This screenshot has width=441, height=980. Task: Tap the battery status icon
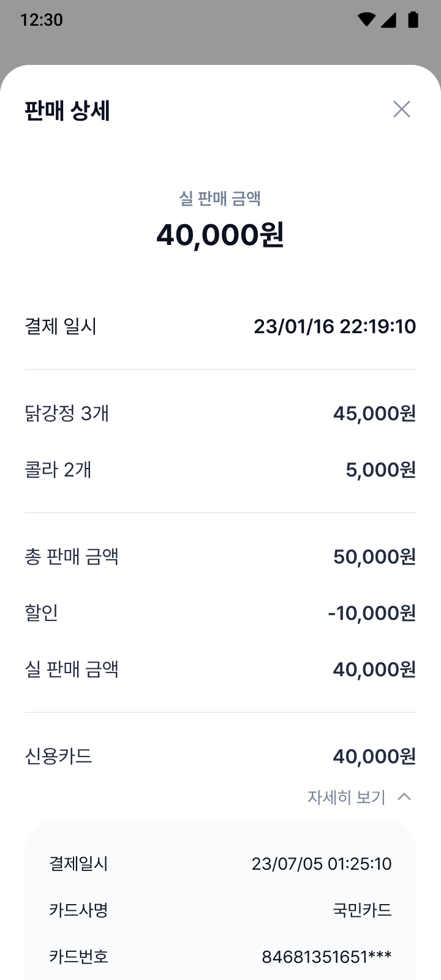coord(413,20)
